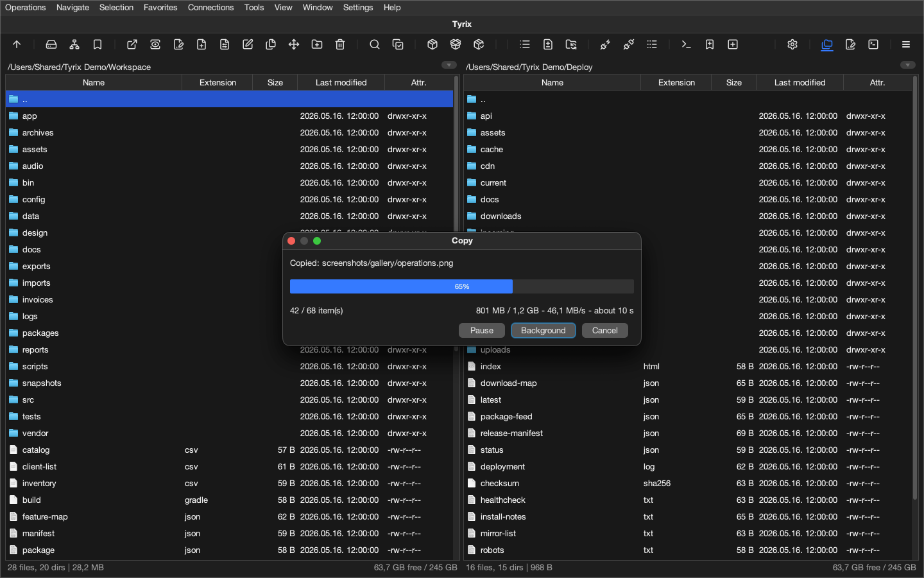The image size is (924, 578).
Task: Click the view file eye icon
Action: pyautogui.click(x=155, y=44)
